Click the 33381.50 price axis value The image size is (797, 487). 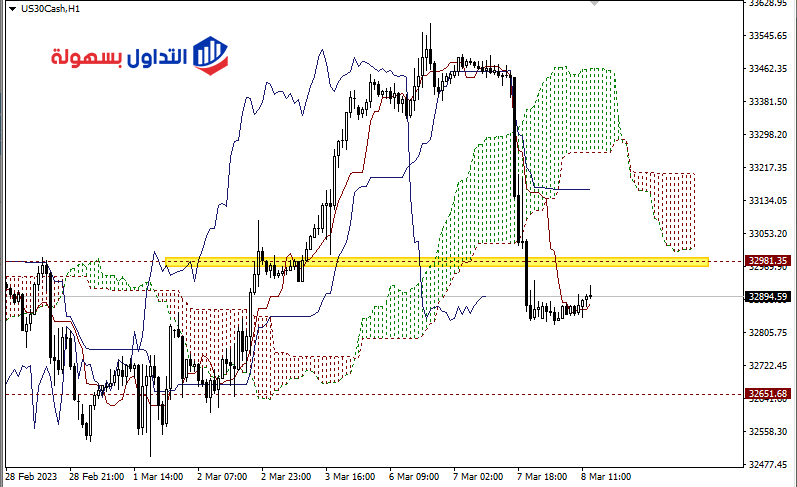click(768, 102)
